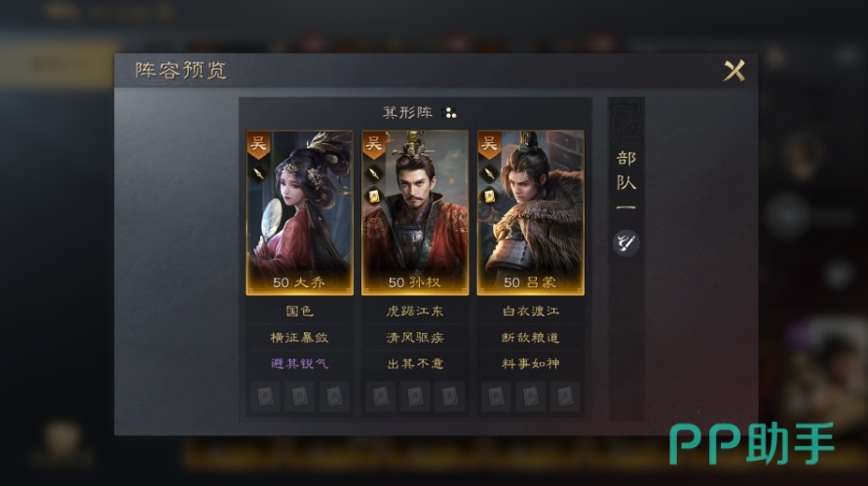Close the 阵容预览 dialog
Viewport: 868px width, 486px height.
pyautogui.click(x=735, y=70)
